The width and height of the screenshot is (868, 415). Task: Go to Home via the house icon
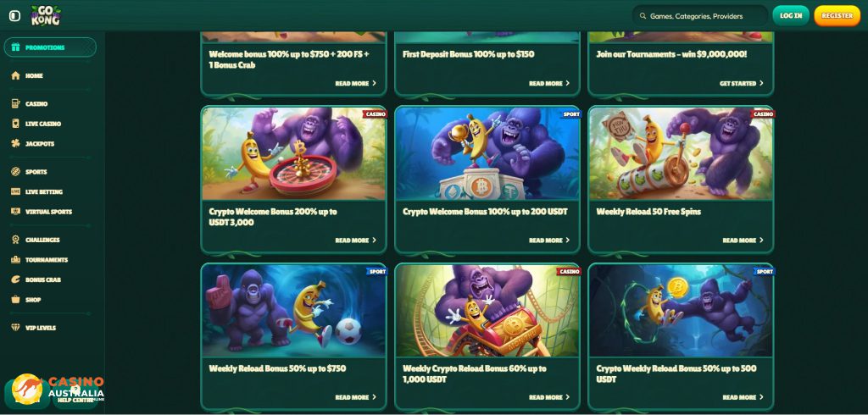[x=15, y=75]
